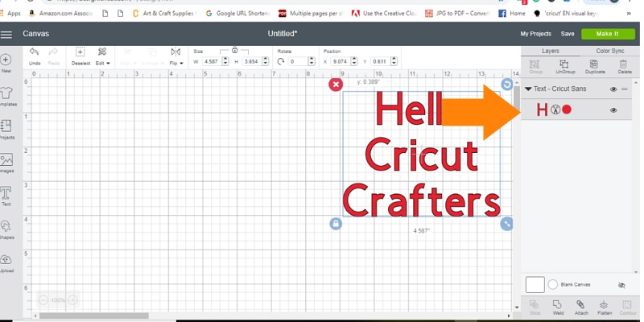
Task: Click the canvas horizontal scrollbar
Action: click(x=94, y=316)
